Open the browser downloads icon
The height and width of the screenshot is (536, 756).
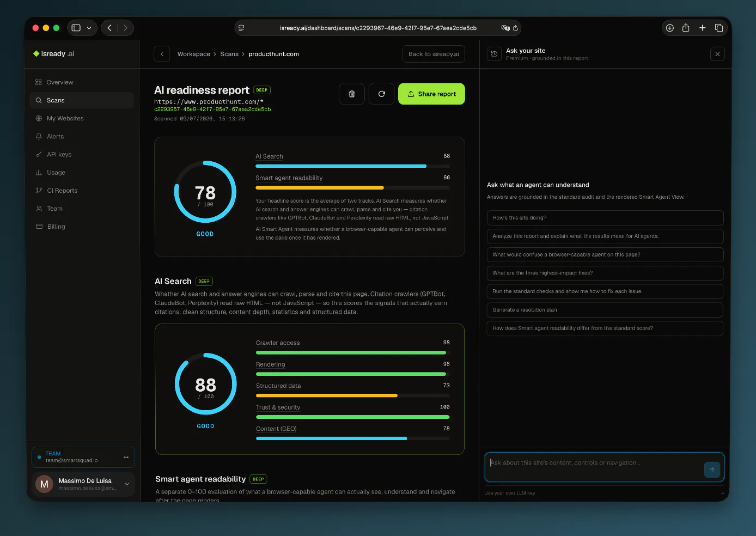coord(670,28)
